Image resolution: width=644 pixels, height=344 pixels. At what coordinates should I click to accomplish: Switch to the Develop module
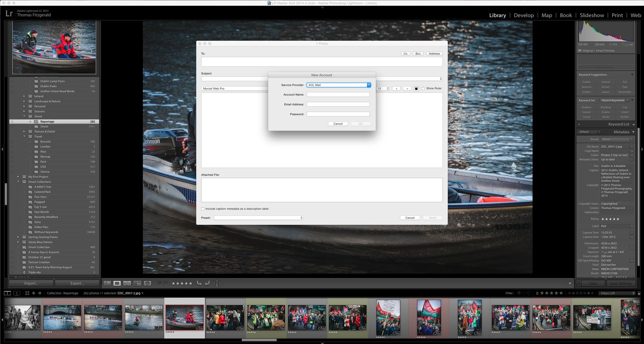click(x=524, y=15)
